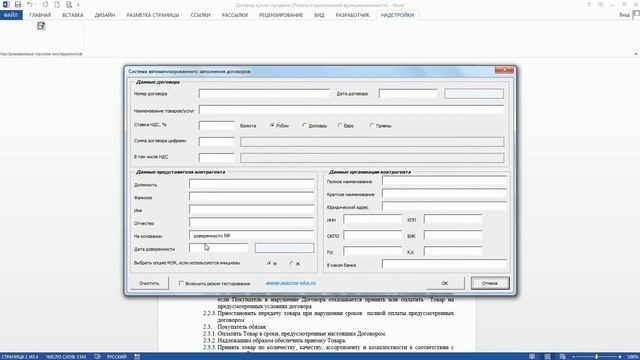Screen dimensions: 640x360
Task: Click the power of attorney date field
Action: click(218, 248)
